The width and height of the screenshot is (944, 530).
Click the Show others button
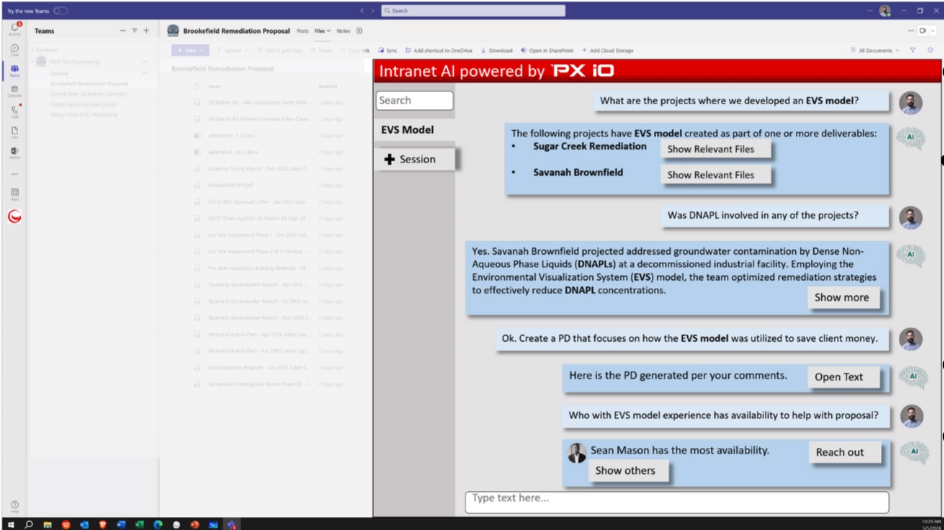(627, 471)
